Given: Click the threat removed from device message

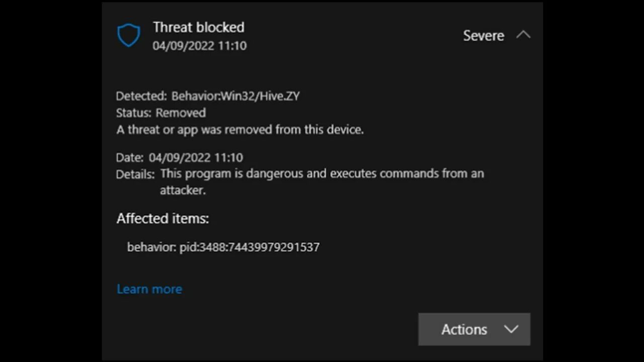Looking at the screenshot, I should pyautogui.click(x=240, y=130).
